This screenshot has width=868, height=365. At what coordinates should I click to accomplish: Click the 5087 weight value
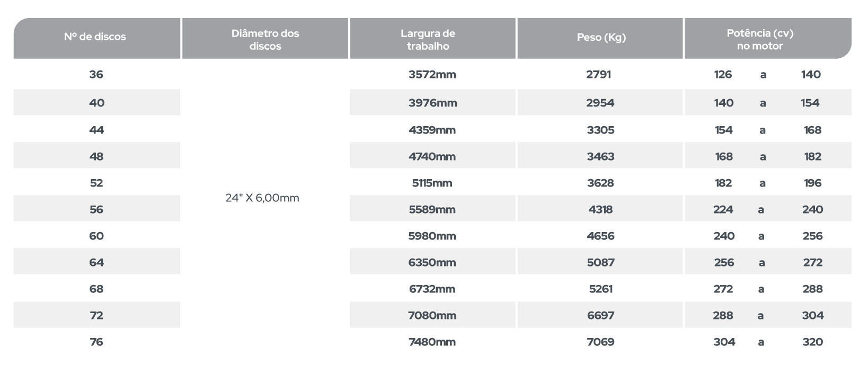tap(600, 262)
